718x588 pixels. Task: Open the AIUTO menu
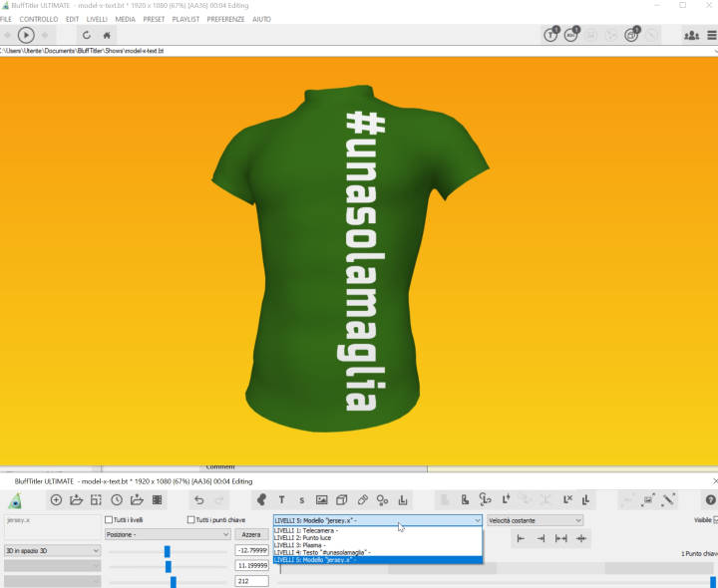pyautogui.click(x=261, y=19)
